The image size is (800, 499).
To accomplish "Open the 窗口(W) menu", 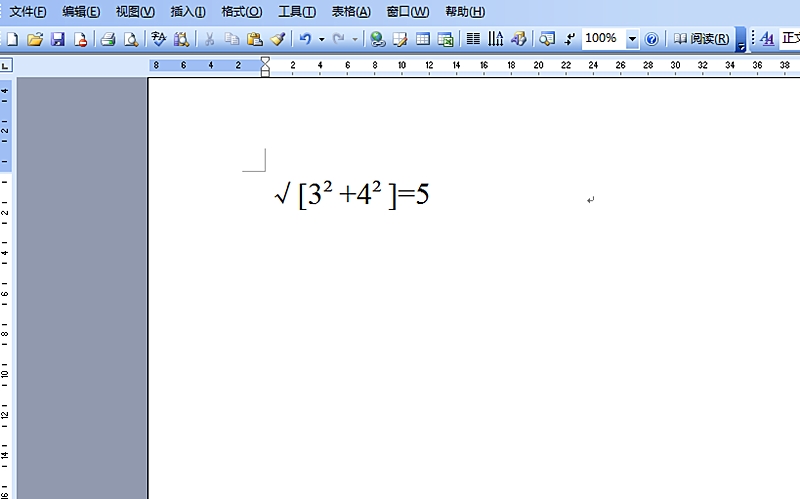I will [x=407, y=12].
